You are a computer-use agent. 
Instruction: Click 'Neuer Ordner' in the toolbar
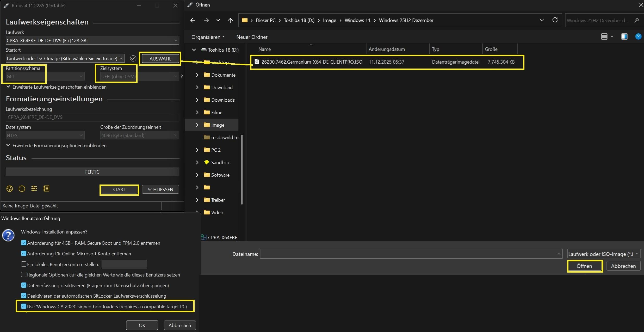click(252, 37)
